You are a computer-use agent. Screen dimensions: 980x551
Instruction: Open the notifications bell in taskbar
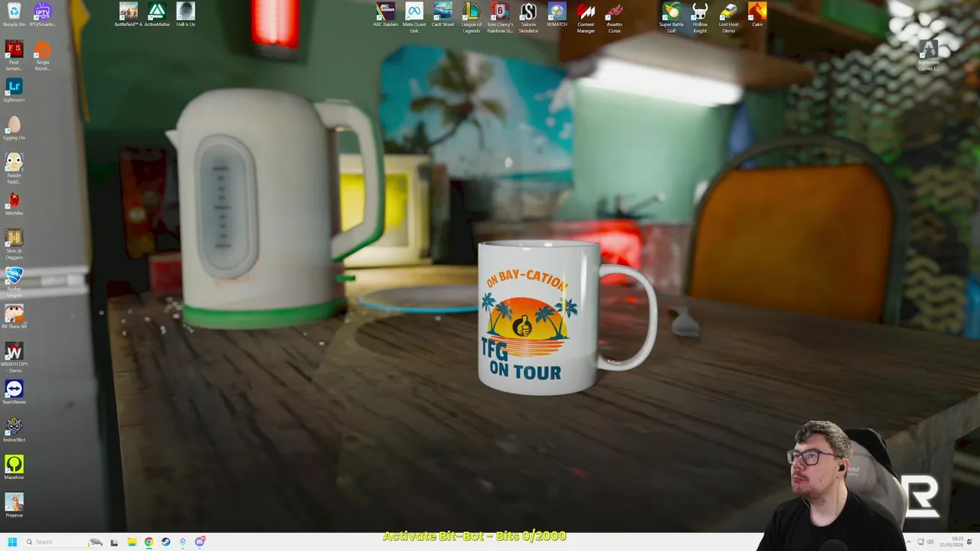(969, 542)
